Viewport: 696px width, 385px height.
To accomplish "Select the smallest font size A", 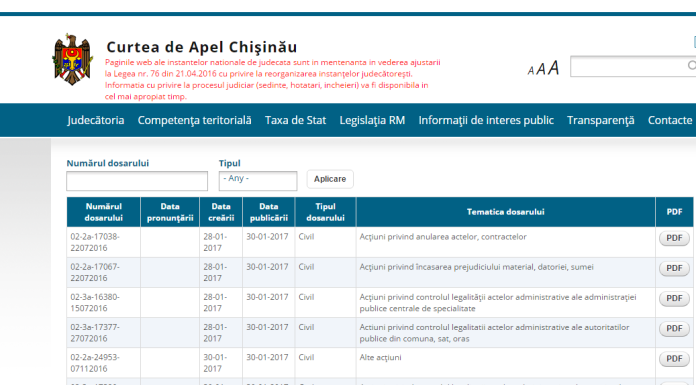I will (531, 71).
